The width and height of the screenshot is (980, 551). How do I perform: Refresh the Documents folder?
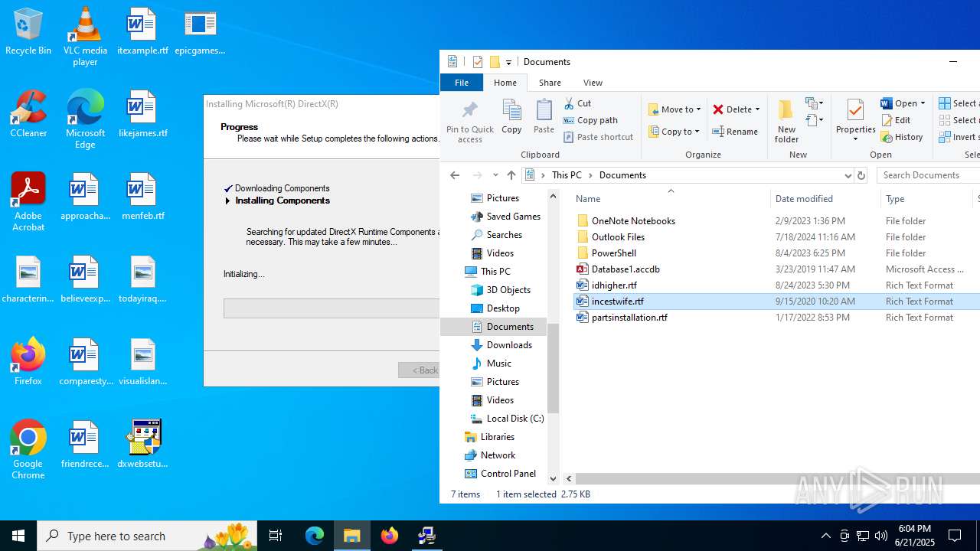(x=861, y=175)
